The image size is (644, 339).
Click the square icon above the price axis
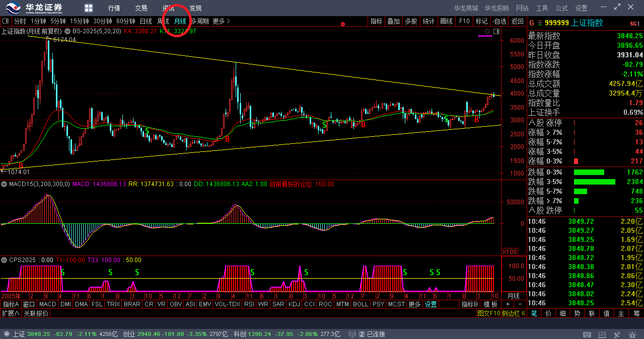click(496, 31)
